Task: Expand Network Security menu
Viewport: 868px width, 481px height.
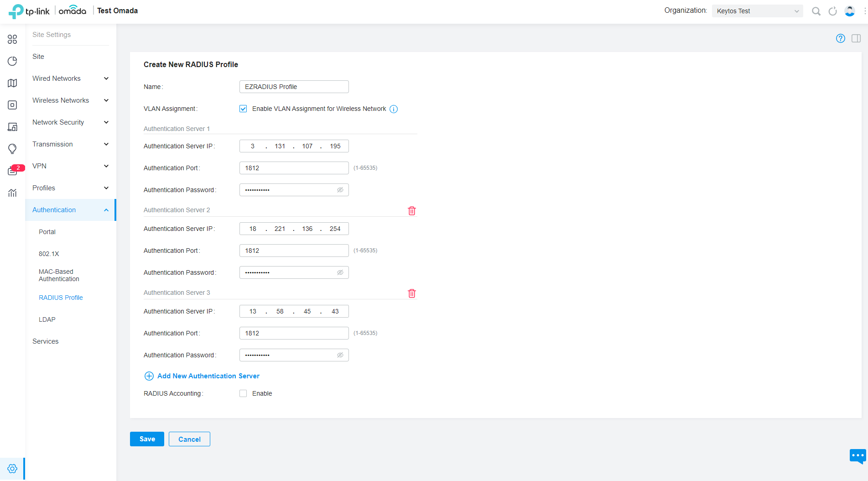Action: point(71,122)
